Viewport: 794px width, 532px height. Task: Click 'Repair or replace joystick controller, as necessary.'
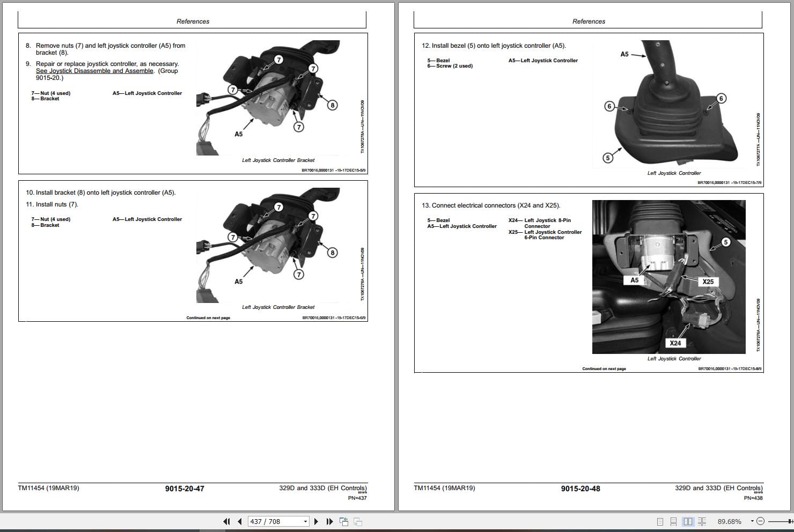point(107,64)
